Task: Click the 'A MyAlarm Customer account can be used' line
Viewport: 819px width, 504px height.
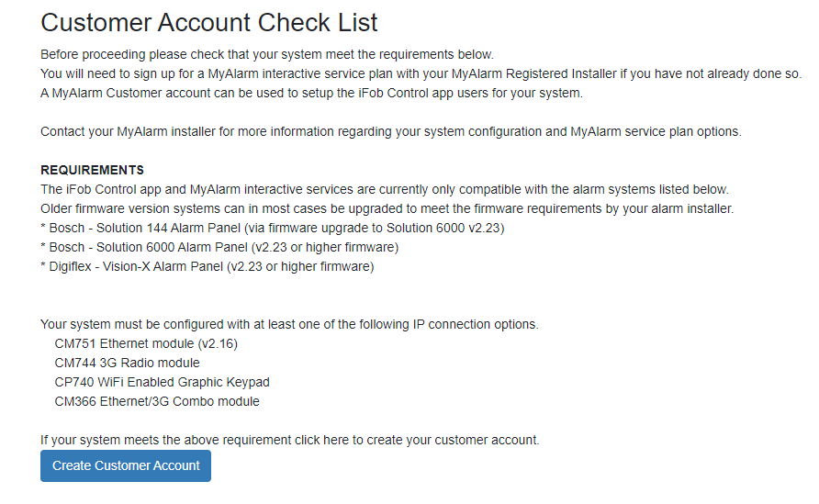Action: coord(311,94)
